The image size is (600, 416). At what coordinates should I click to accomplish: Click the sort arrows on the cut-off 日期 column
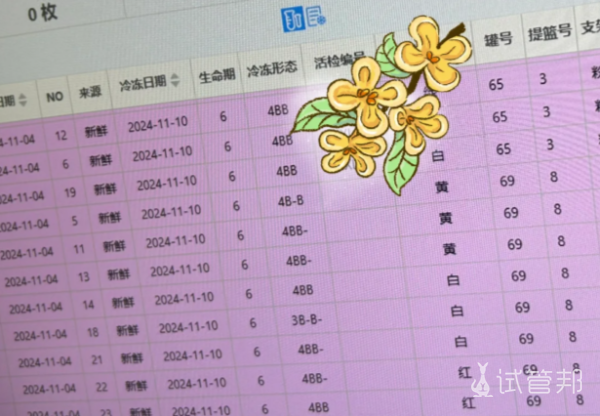point(23,100)
